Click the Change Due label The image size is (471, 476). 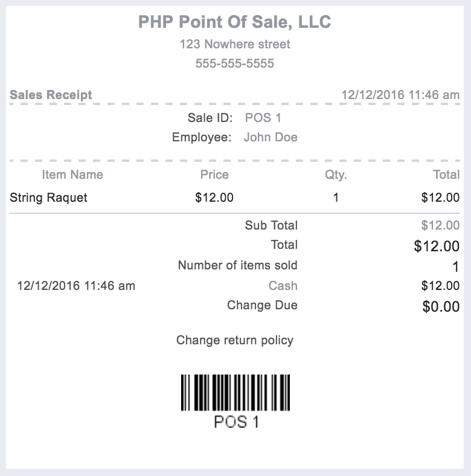pos(262,305)
